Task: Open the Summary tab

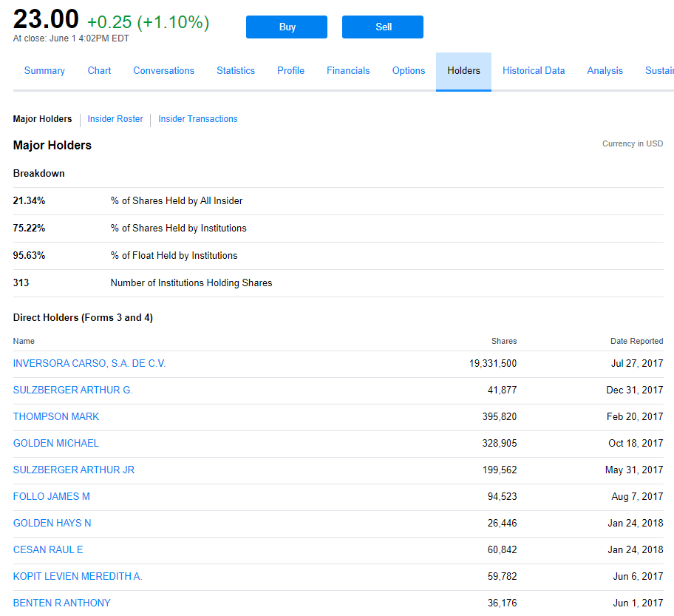Action: [x=44, y=70]
